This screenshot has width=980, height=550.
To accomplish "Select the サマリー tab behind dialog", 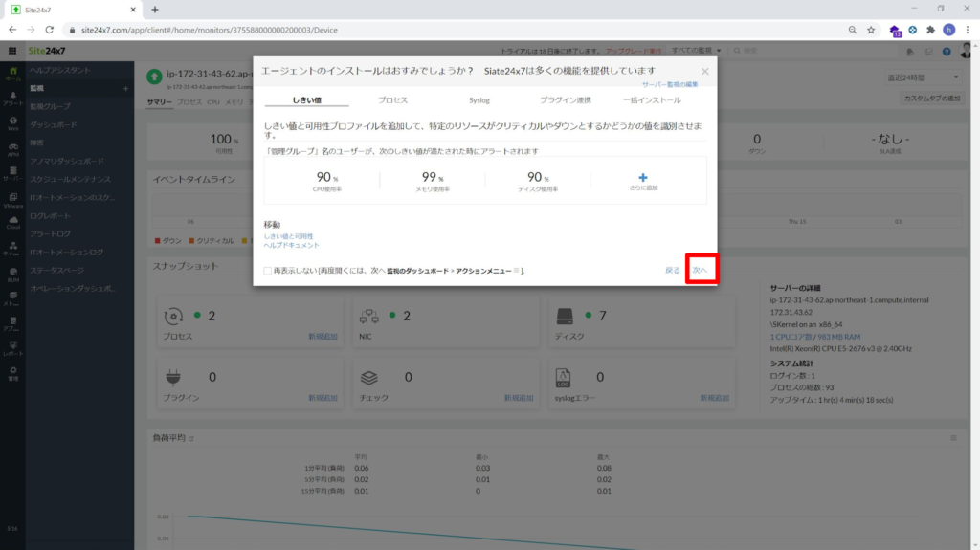I will [160, 102].
